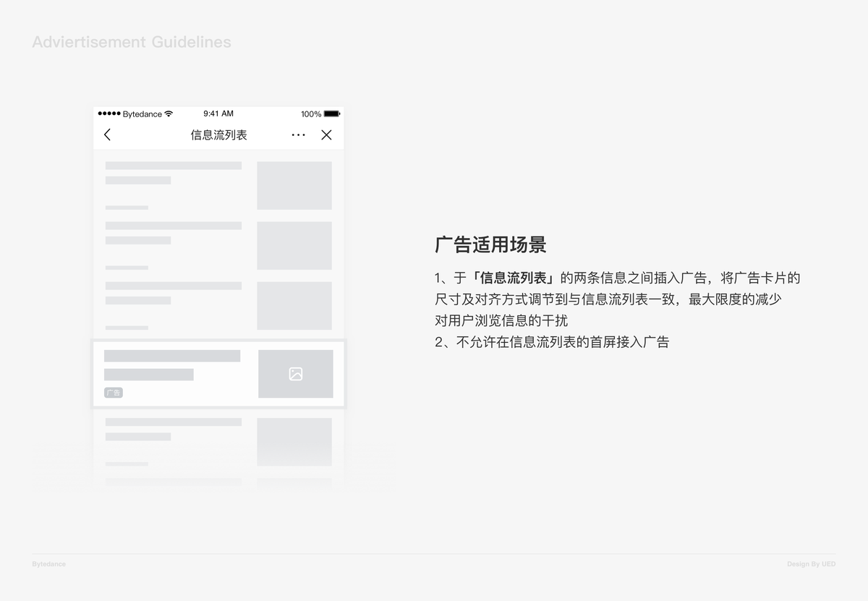Screen dimensions: 868x601
Task: Click the gray title bar of the top feed item
Action: click(173, 165)
